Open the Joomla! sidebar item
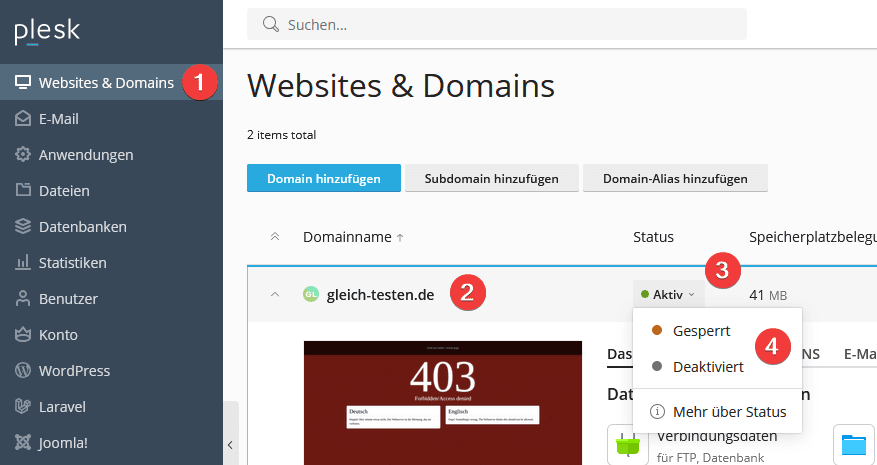The height and width of the screenshot is (465, 877). pyautogui.click(x=65, y=443)
